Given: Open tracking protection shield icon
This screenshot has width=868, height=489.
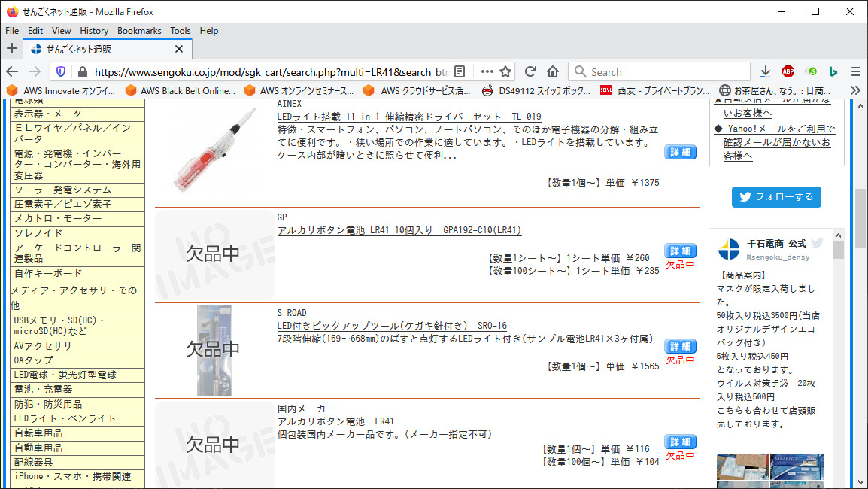Looking at the screenshot, I should 61,72.
